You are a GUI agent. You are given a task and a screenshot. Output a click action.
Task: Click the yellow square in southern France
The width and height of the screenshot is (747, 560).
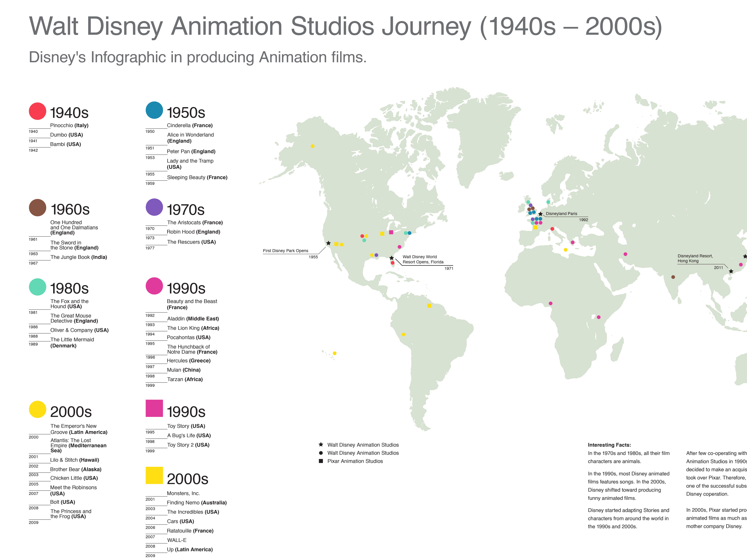click(535, 228)
